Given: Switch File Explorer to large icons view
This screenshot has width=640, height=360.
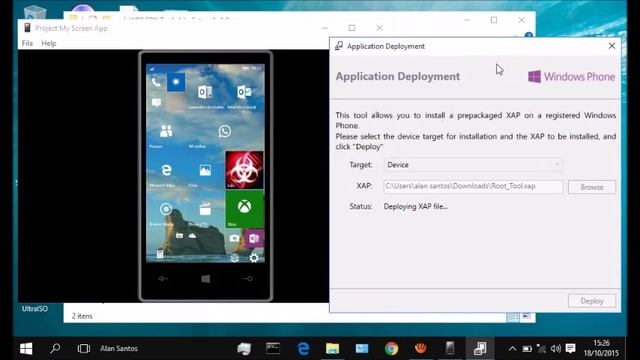Looking at the screenshot, I should 527,316.
